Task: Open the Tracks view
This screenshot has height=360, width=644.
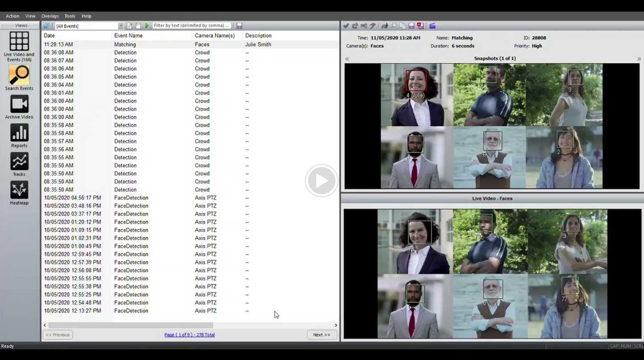Action: click(19, 164)
